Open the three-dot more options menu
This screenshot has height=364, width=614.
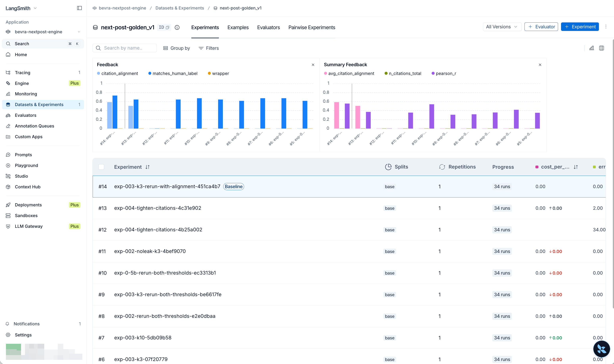606,27
